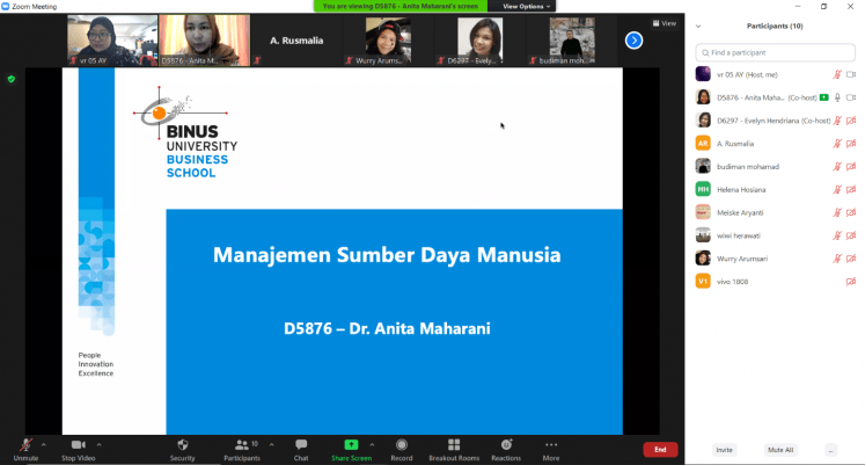Toggle video for budiman mohamad

tap(851, 167)
